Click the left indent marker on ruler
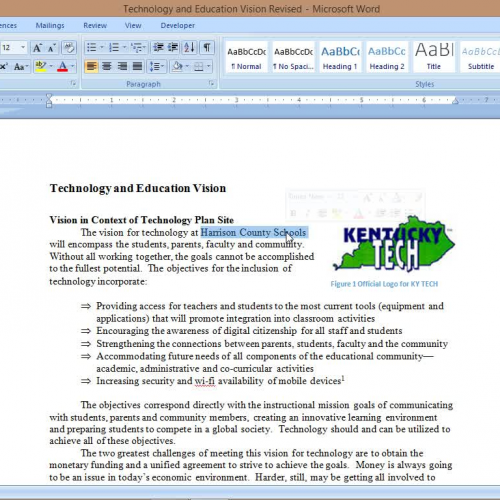This screenshot has width=500, height=500. click(49, 101)
